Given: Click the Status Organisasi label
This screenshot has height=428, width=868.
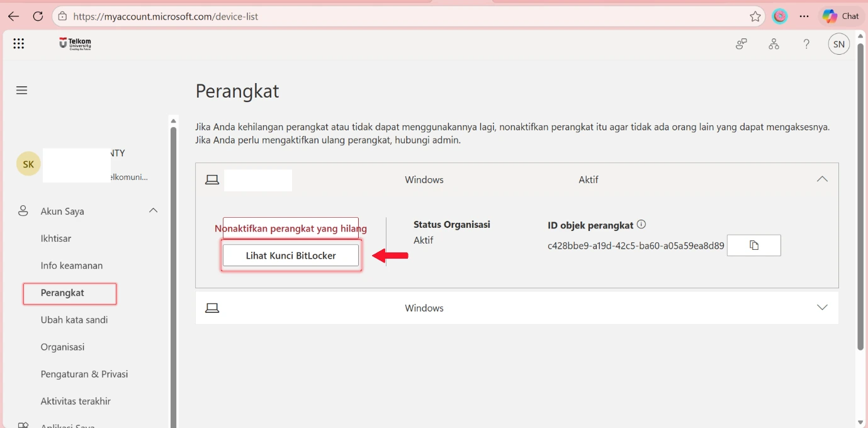Looking at the screenshot, I should (x=452, y=224).
